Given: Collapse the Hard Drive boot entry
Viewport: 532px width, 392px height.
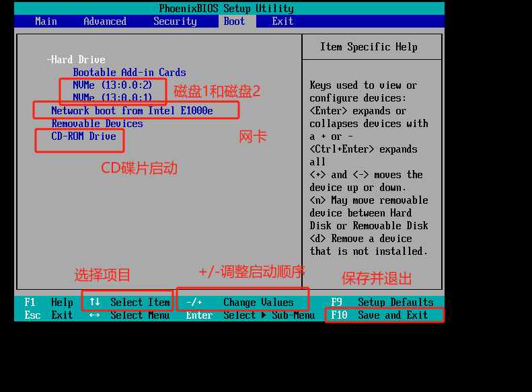Looking at the screenshot, I should 76,60.
